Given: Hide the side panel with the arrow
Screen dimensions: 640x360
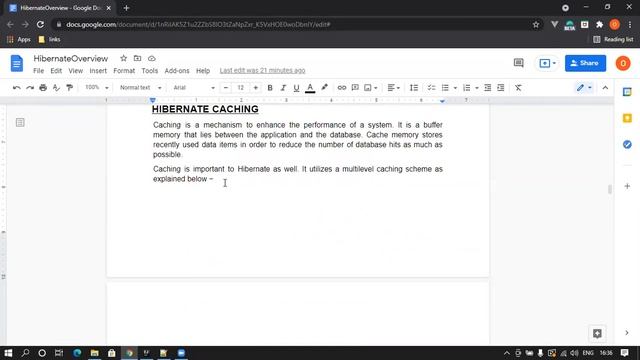Looking at the screenshot, I should coord(627,333).
